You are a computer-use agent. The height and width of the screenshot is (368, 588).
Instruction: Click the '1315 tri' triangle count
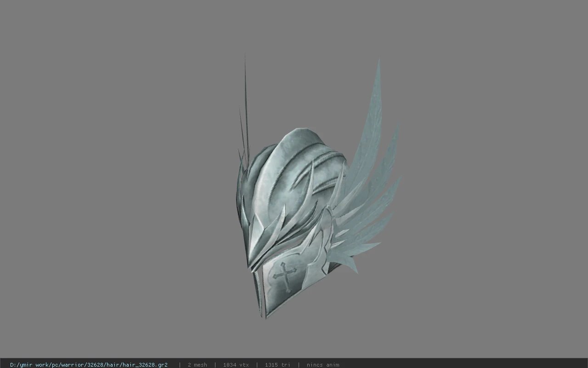(277, 365)
